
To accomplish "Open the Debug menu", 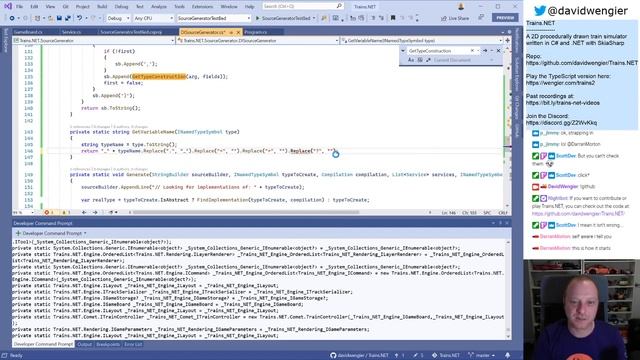I will point(121,7).
